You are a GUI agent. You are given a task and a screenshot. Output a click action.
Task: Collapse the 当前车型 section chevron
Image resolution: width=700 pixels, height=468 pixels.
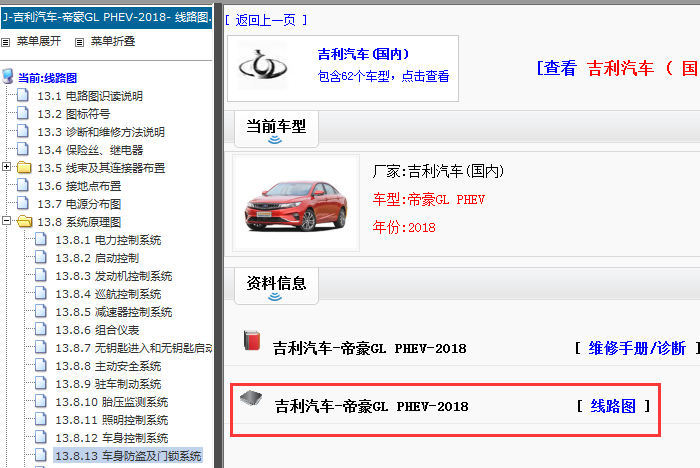[x=275, y=140]
